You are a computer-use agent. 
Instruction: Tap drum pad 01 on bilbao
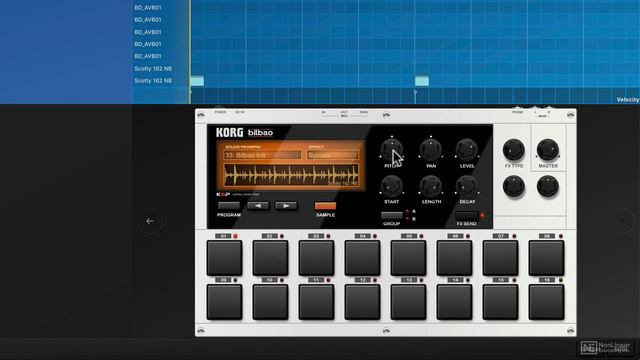tap(224, 258)
